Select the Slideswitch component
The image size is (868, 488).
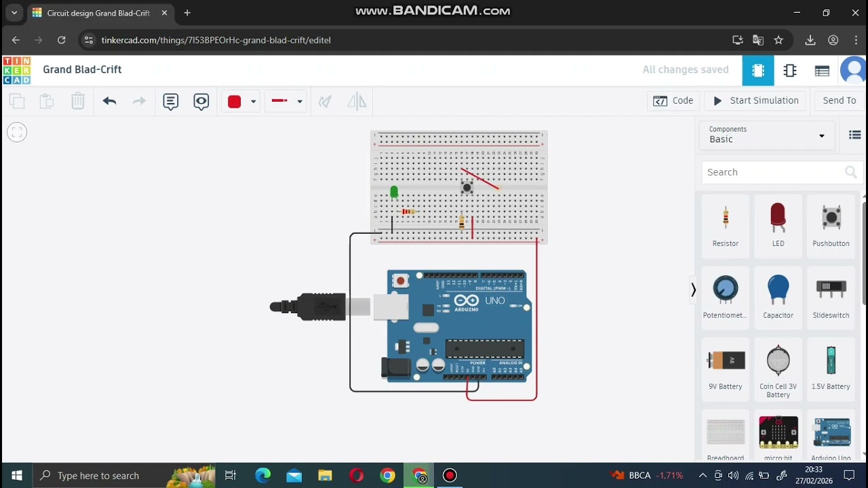pyautogui.click(x=831, y=297)
